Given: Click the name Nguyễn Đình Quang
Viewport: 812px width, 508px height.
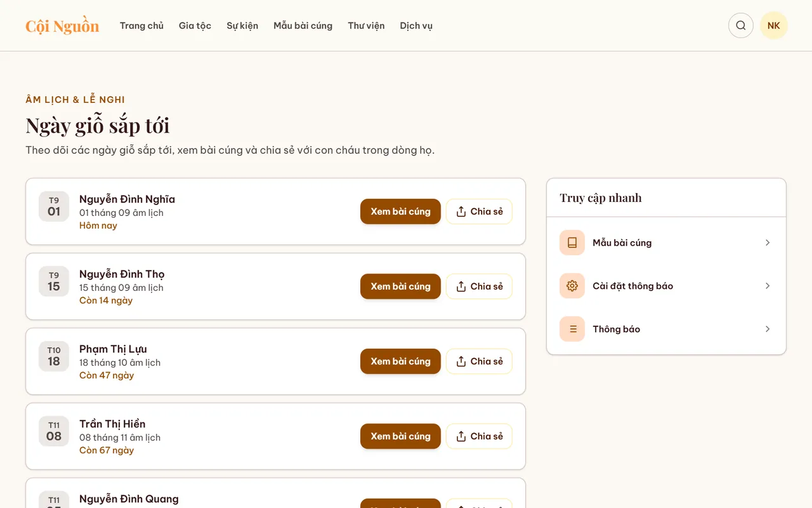Looking at the screenshot, I should [129, 498].
